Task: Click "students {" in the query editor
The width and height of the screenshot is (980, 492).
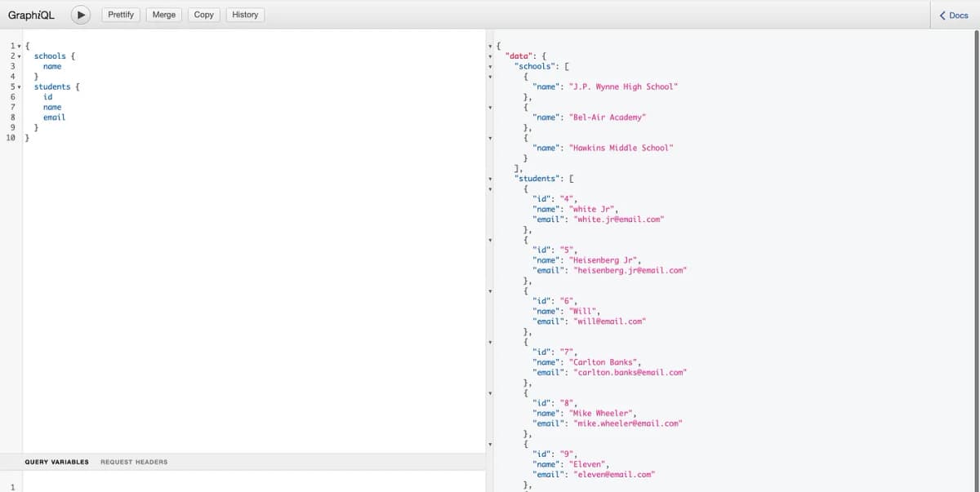Action: click(x=57, y=86)
